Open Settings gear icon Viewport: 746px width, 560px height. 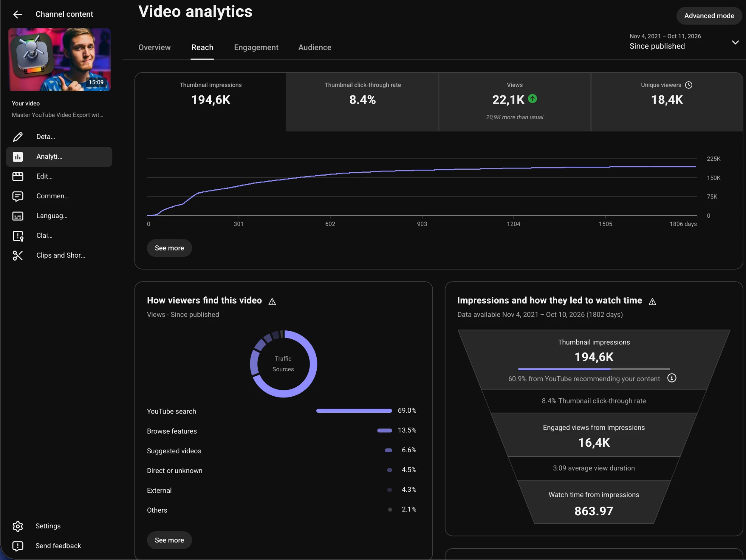(x=18, y=526)
